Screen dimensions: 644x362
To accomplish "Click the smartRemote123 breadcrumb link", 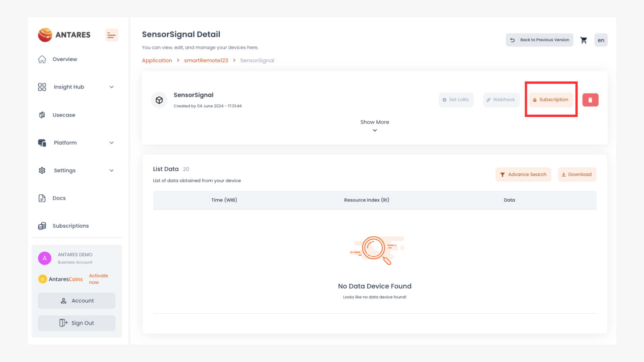I will tap(206, 60).
